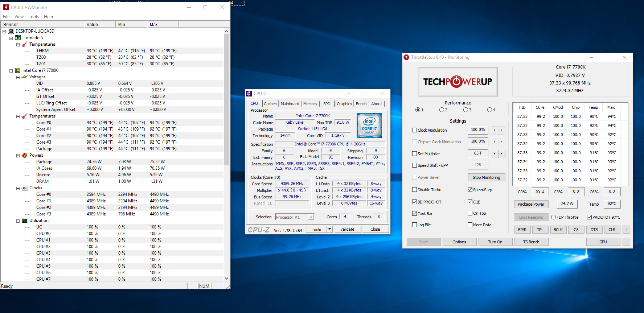Click the HWMonitor scrollbar down arrow
Image resolution: width=644 pixels, height=313 pixels.
pos(226,279)
